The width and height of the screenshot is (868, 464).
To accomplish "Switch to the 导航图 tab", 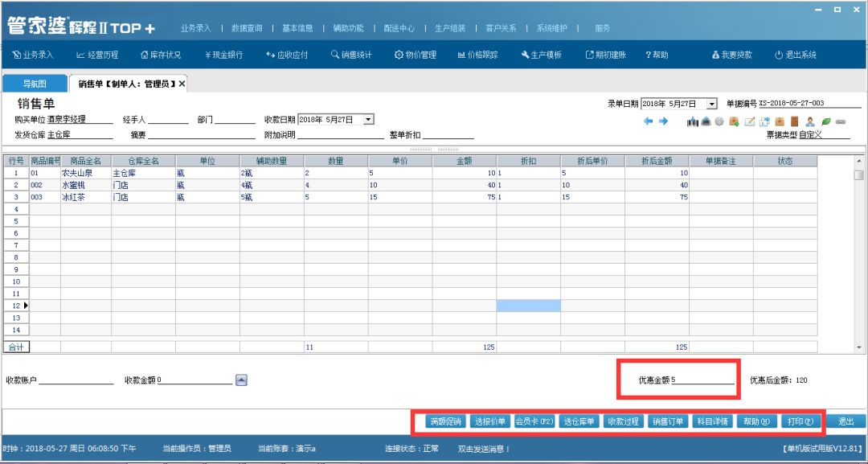I will coord(34,84).
